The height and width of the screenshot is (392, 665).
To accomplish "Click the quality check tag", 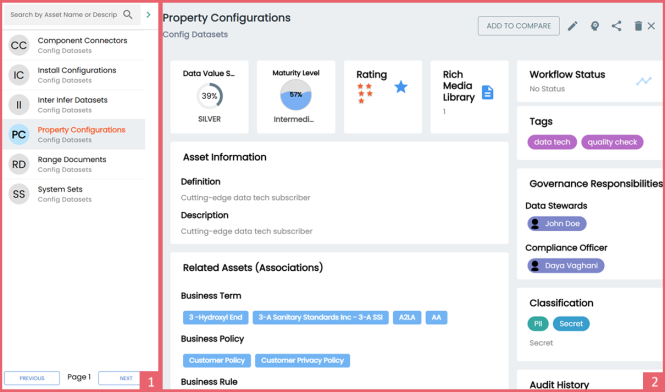I will point(612,142).
